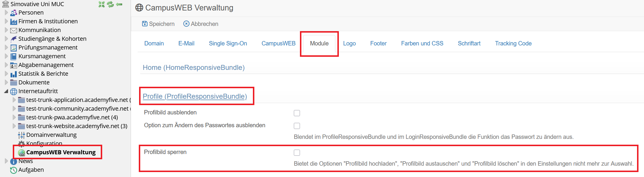Click the Kommunikation envelope icon
This screenshot has width=644, height=177.
pos(14,30)
